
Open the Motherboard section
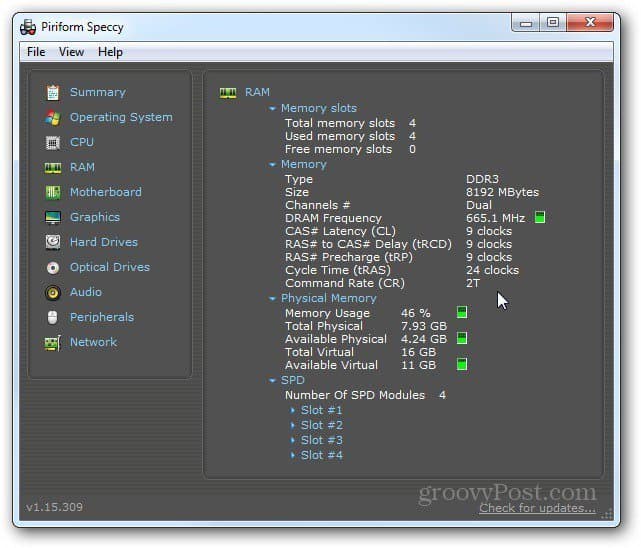105,192
